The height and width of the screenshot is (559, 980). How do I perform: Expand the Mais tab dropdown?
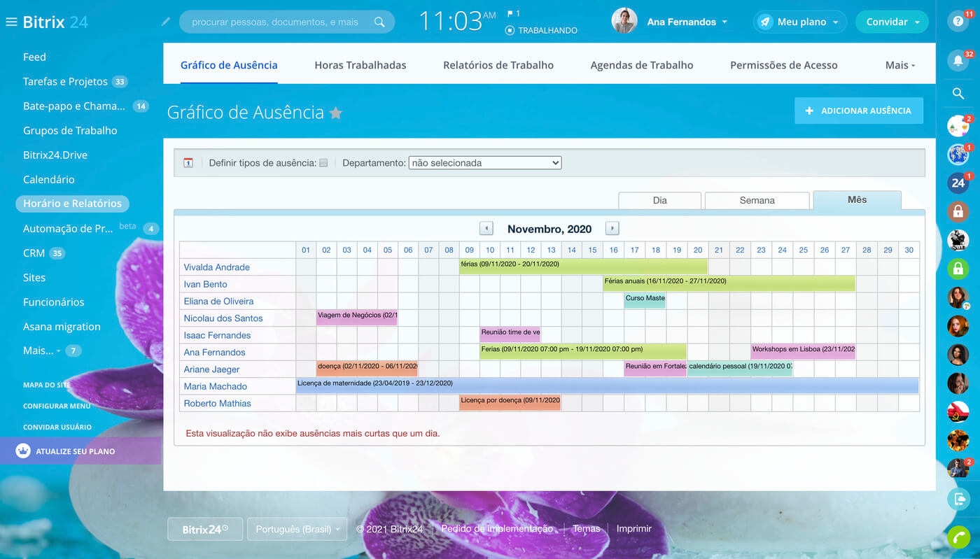click(x=900, y=65)
